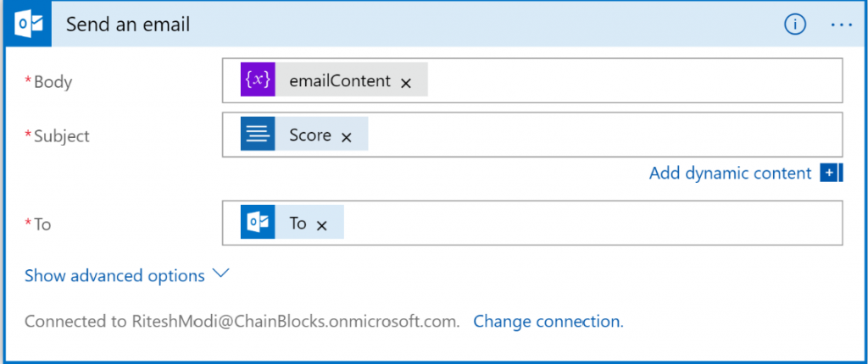Expand Show advanced options

(x=114, y=276)
